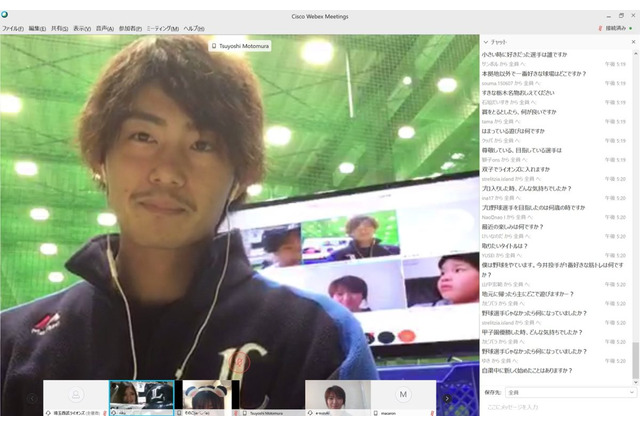Open the ファイル (File) menu
640x426 pixels.
12,29
